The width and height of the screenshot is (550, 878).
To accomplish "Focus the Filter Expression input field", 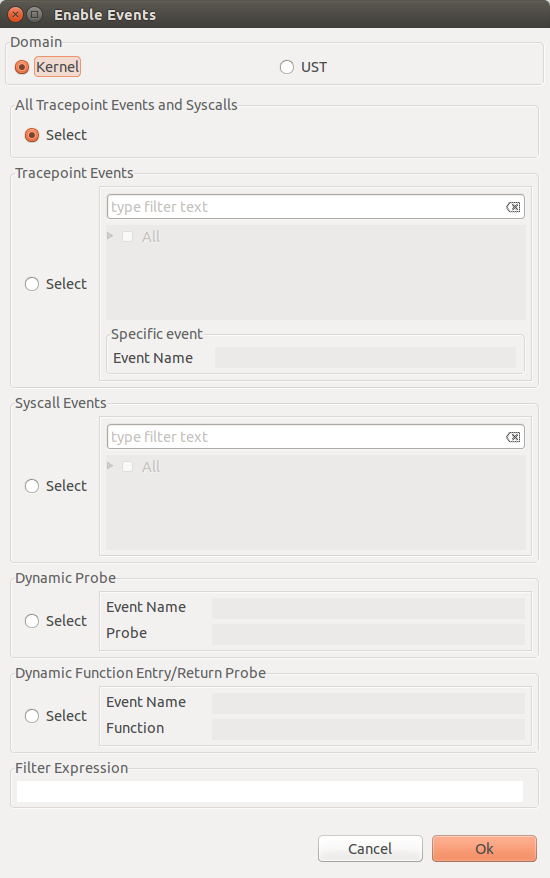I will coord(270,791).
